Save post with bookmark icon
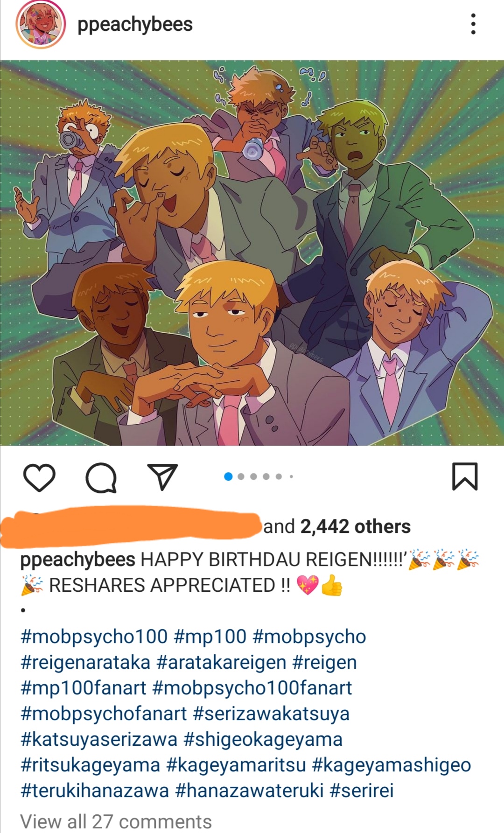This screenshot has width=504, height=833. point(465,476)
